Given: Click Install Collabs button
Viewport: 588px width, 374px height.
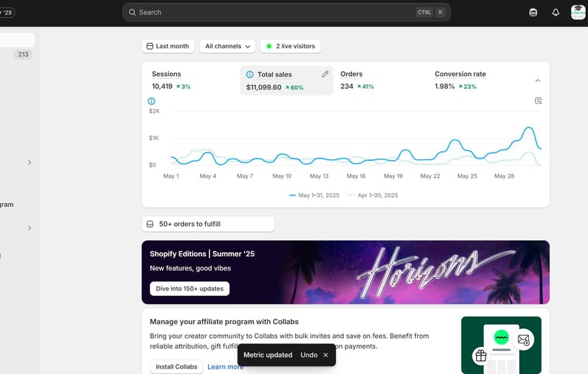Looking at the screenshot, I should (176, 366).
